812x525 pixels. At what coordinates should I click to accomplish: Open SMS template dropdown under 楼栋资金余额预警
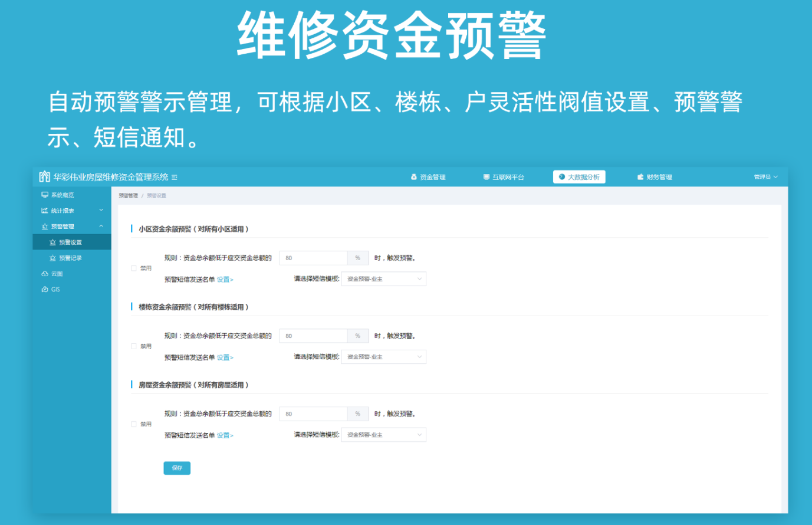coord(384,357)
